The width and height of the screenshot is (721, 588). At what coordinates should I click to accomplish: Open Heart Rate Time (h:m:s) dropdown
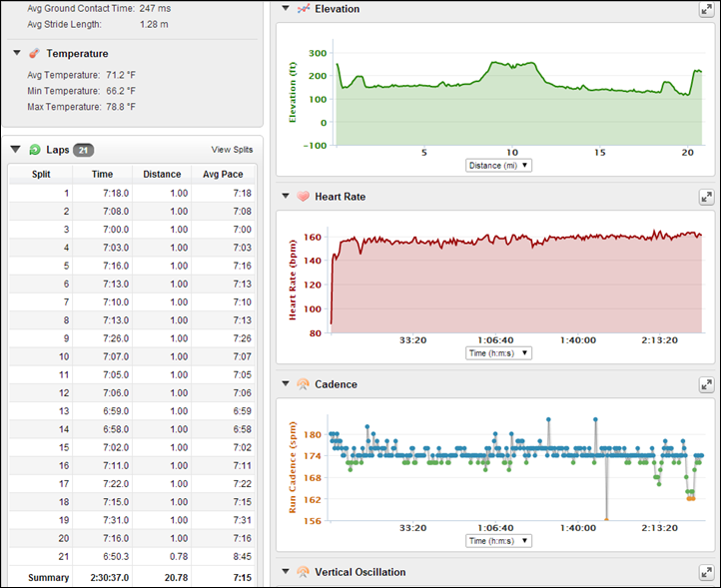pyautogui.click(x=498, y=353)
